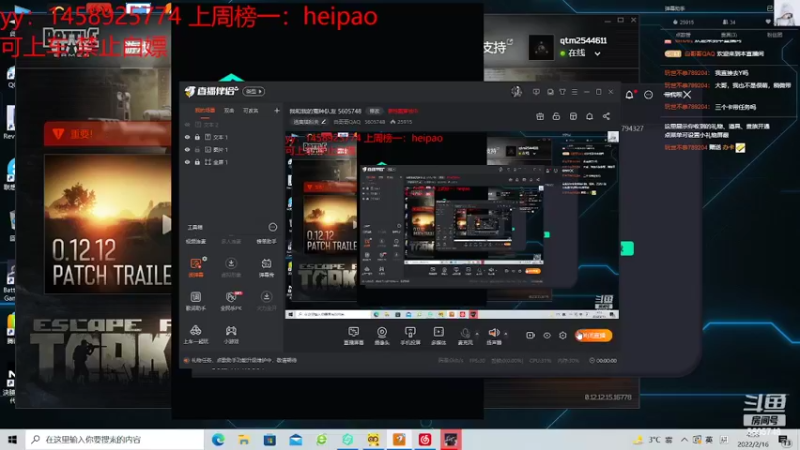
Task: Open the box icon beside padlock
Action: tap(573, 116)
